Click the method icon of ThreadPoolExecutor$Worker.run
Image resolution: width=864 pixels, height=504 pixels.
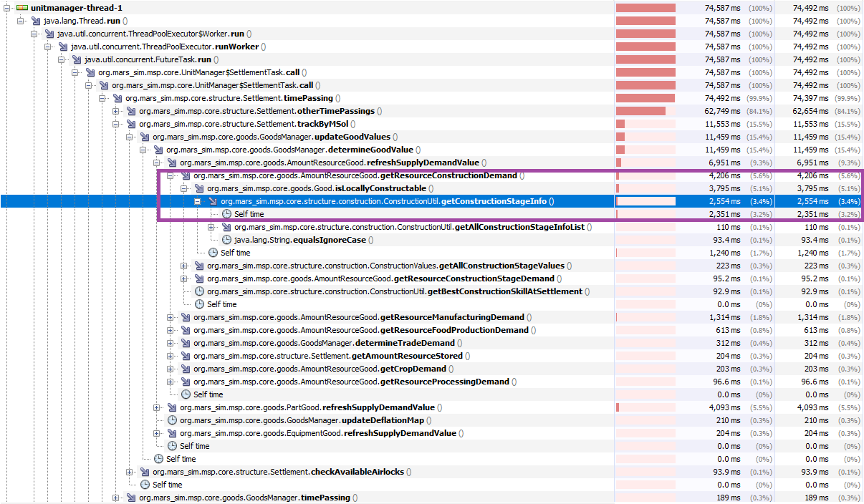point(49,34)
